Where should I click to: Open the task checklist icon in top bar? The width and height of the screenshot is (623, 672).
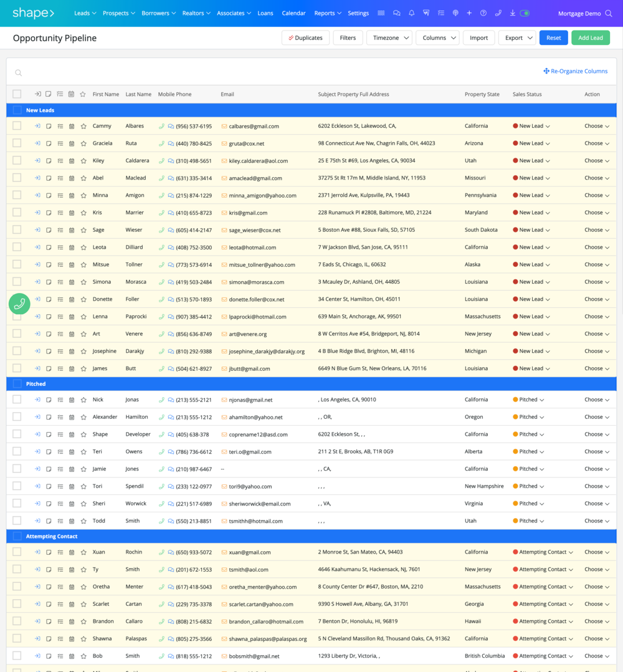[441, 13]
